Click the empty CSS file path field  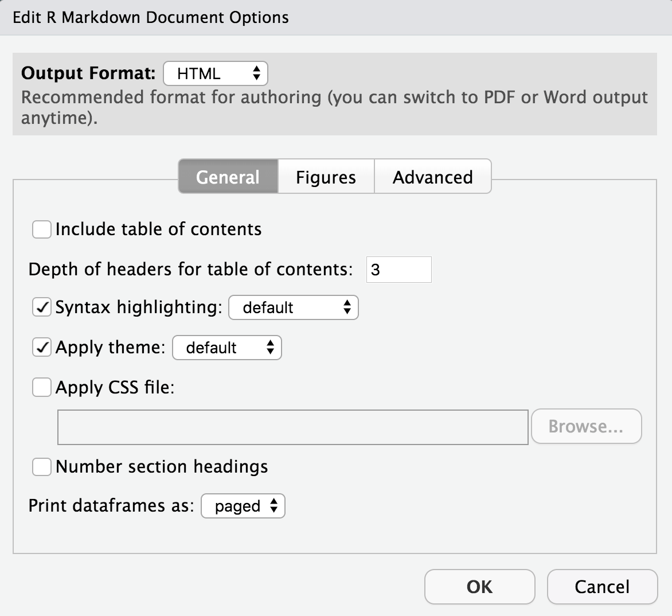tap(292, 427)
